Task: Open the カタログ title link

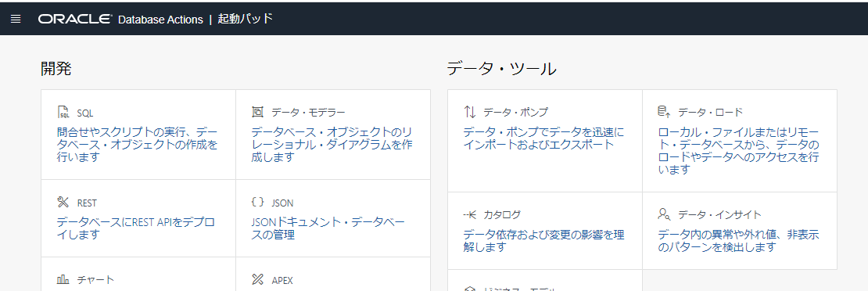Action: pyautogui.click(x=502, y=214)
